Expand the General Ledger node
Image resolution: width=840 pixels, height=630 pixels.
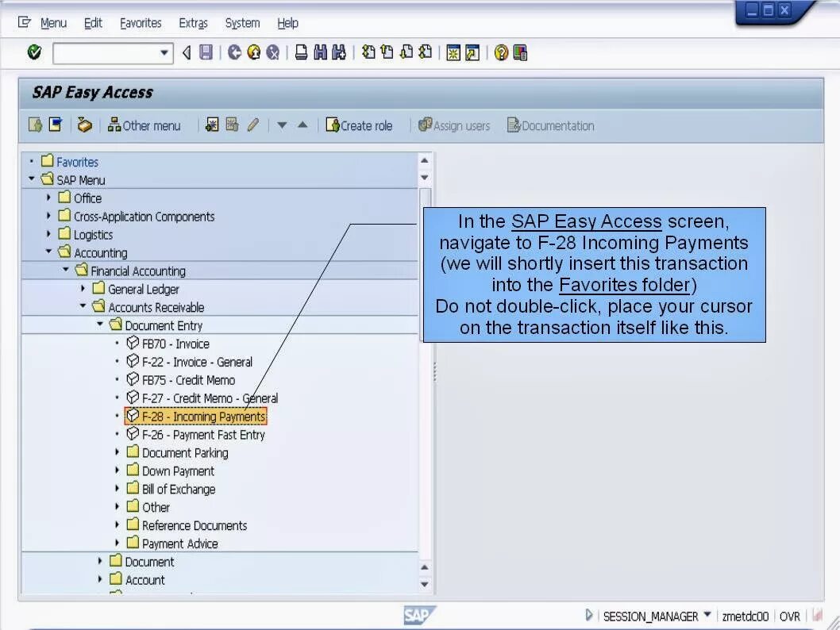[83, 289]
